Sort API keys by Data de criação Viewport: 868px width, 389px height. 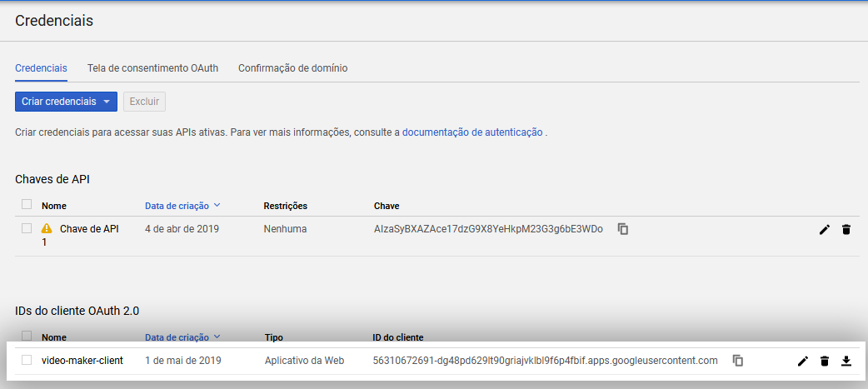pyautogui.click(x=182, y=206)
